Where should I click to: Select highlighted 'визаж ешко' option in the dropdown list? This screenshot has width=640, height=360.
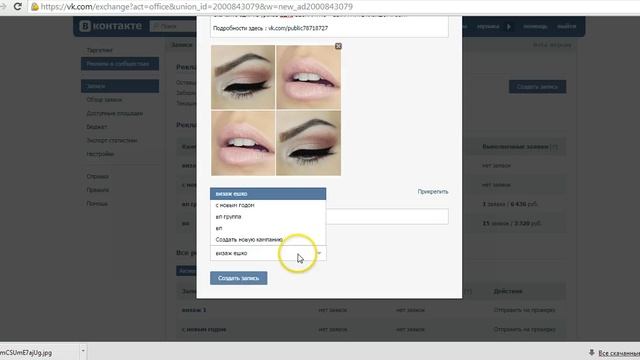point(268,194)
